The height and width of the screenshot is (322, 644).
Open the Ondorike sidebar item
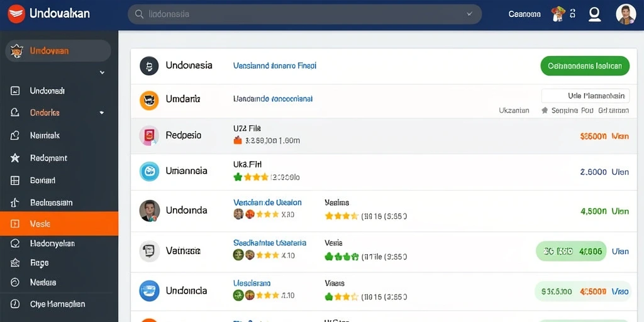[x=45, y=113]
